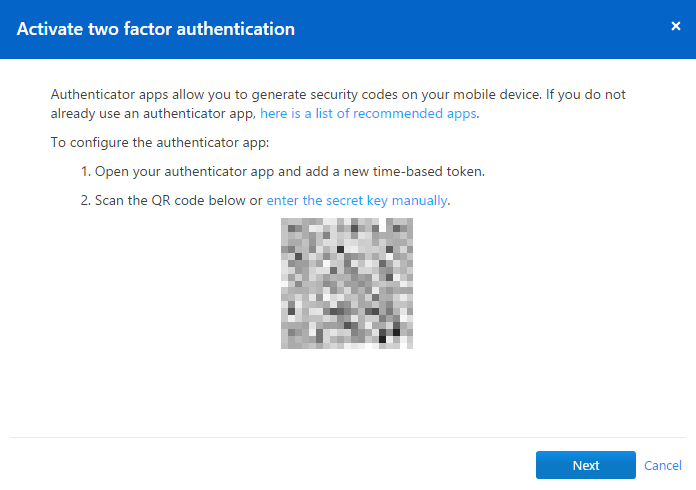Click the 'Scan the QR code below' text
Image resolution: width=696 pixels, height=490 pixels.
pyautogui.click(x=170, y=201)
